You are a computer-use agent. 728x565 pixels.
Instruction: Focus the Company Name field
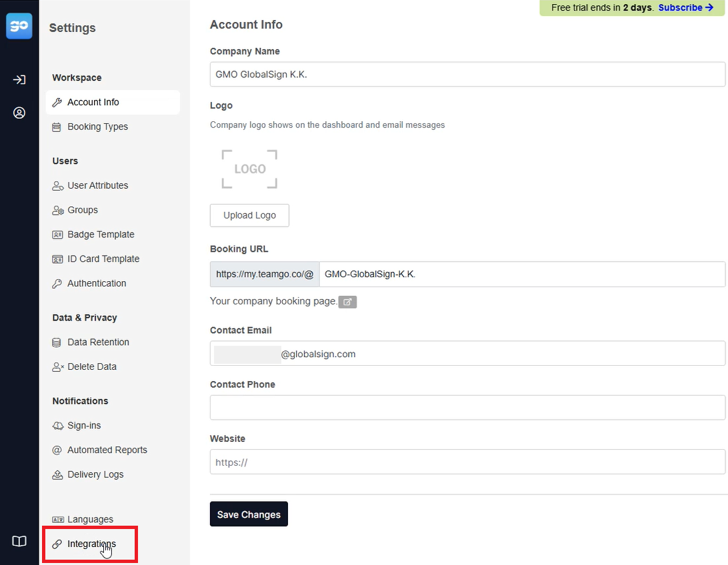(x=467, y=74)
